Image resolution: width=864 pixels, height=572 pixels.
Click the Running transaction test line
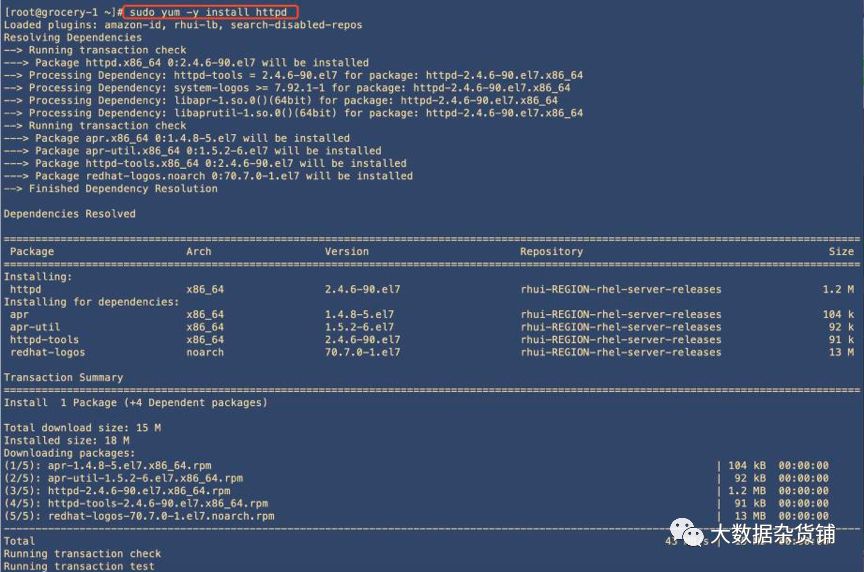(x=79, y=566)
